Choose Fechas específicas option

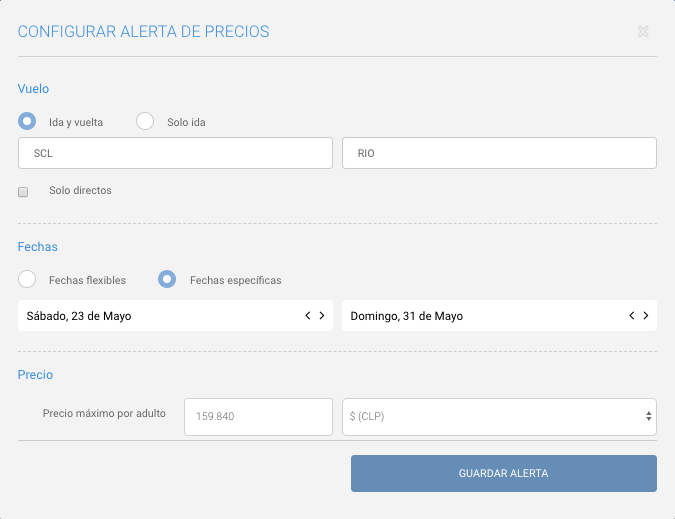pos(167,279)
